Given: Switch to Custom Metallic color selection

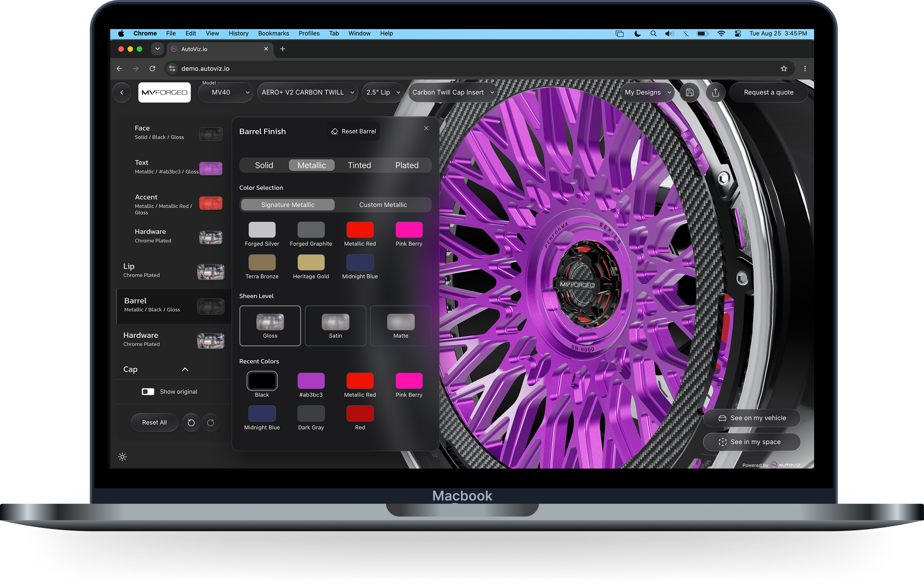Looking at the screenshot, I should tap(383, 205).
